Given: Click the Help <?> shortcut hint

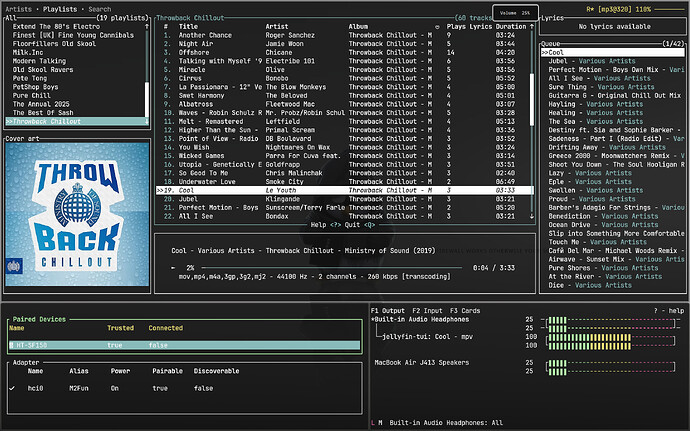Looking at the screenshot, I should pyautogui.click(x=326, y=225).
